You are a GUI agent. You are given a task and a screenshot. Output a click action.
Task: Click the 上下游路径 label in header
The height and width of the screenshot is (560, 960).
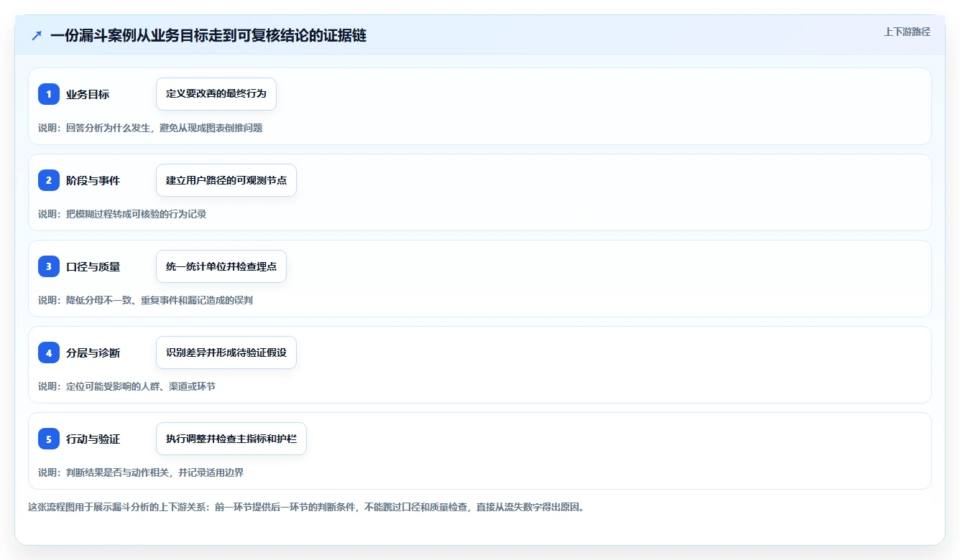coord(907,32)
